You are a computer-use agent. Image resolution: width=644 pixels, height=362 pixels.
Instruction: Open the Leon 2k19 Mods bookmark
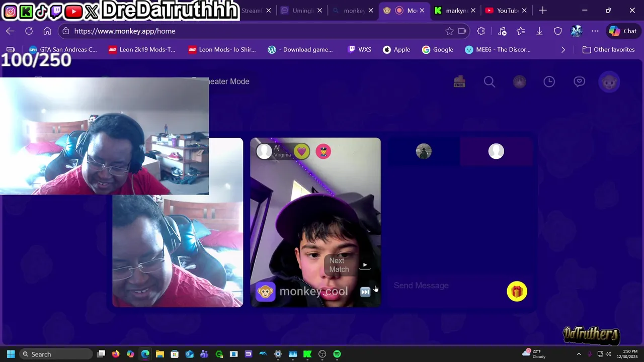tap(142, 50)
